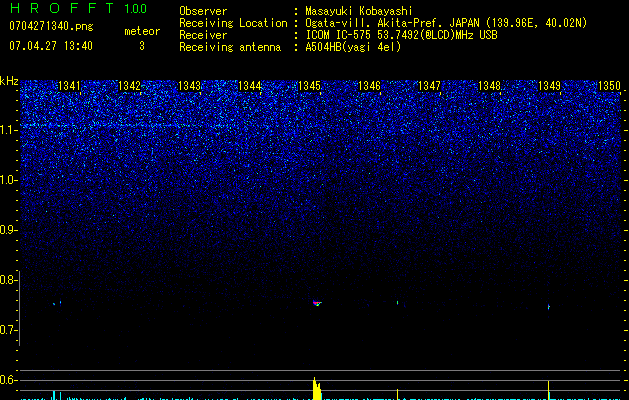
Task: Click the small echo dots before 1341
Action: 57,303
